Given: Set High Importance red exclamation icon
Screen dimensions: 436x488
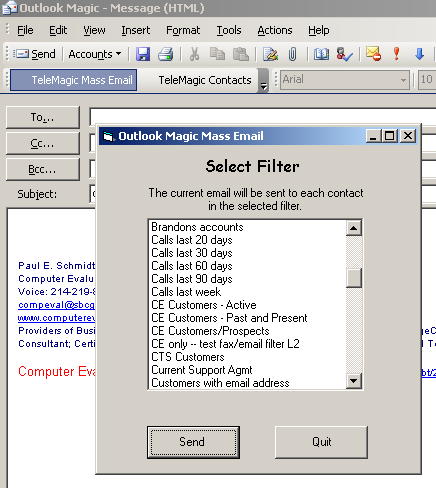Looking at the screenshot, I should point(396,54).
